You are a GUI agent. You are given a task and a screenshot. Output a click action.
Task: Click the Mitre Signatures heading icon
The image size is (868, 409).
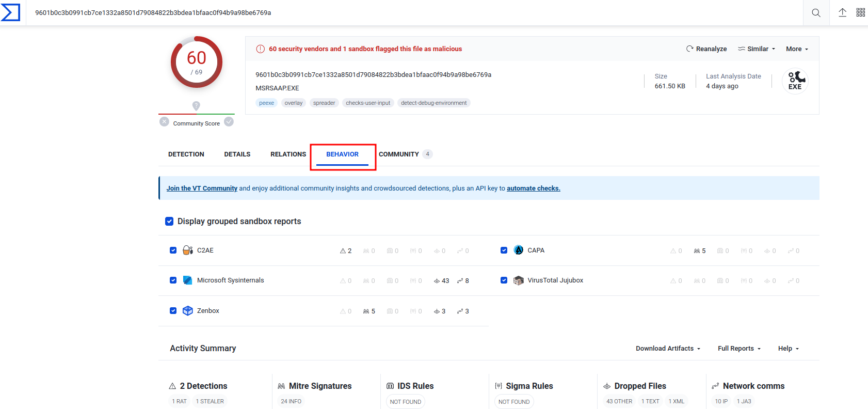[x=281, y=386]
